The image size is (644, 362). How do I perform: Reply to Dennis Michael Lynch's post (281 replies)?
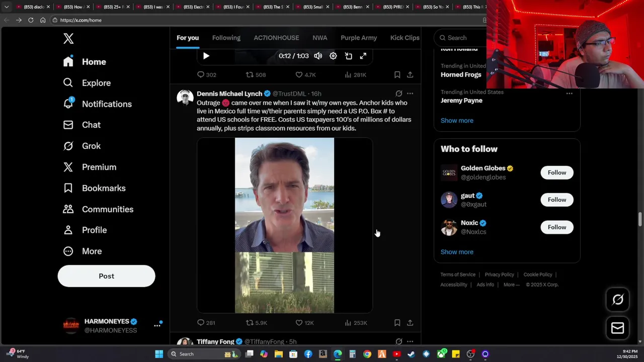[x=206, y=323]
